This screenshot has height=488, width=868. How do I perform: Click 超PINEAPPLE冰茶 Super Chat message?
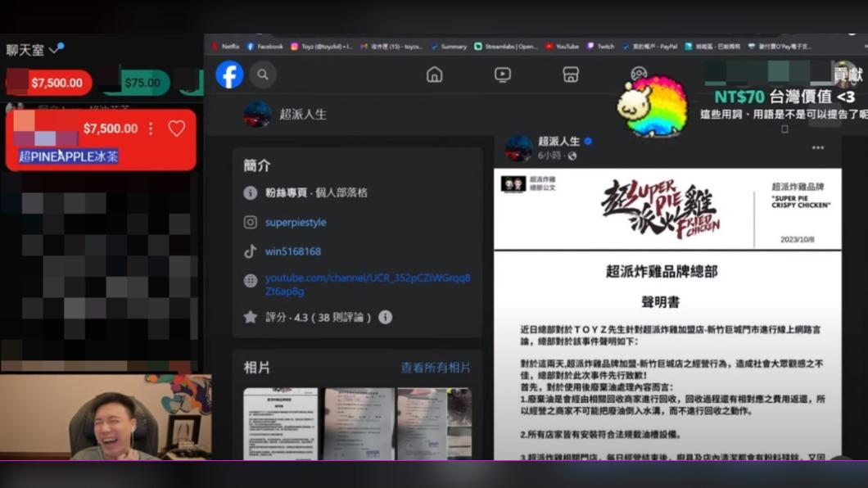coord(69,156)
